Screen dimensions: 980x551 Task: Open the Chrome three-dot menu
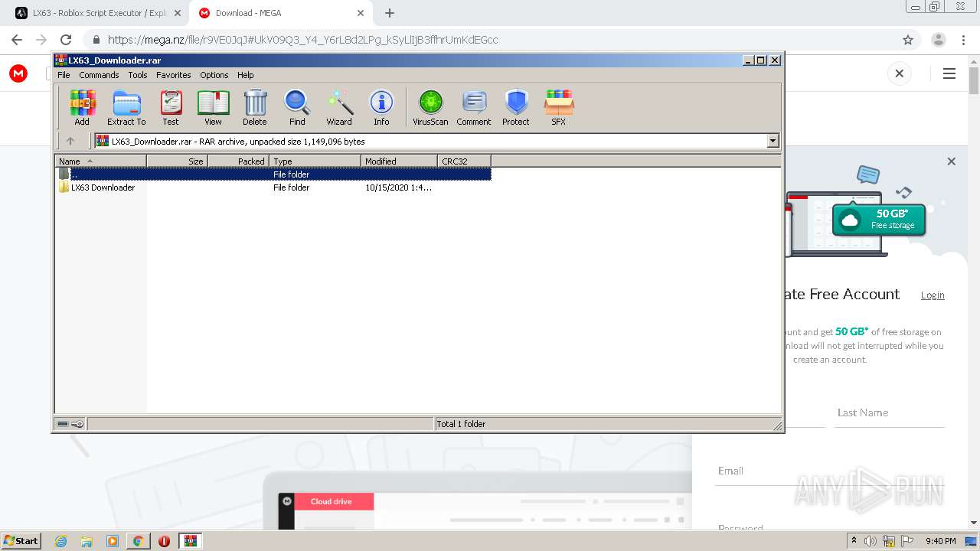click(962, 40)
